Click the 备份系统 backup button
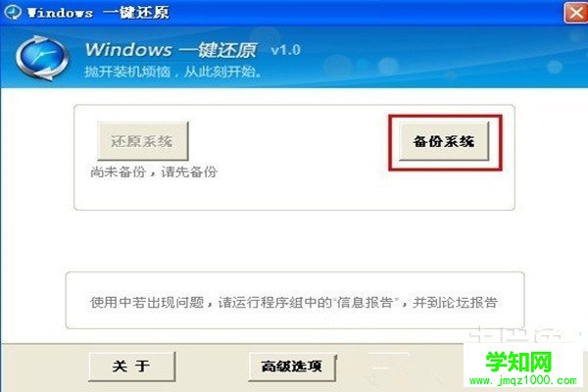The height and width of the screenshot is (392, 588). click(x=444, y=141)
